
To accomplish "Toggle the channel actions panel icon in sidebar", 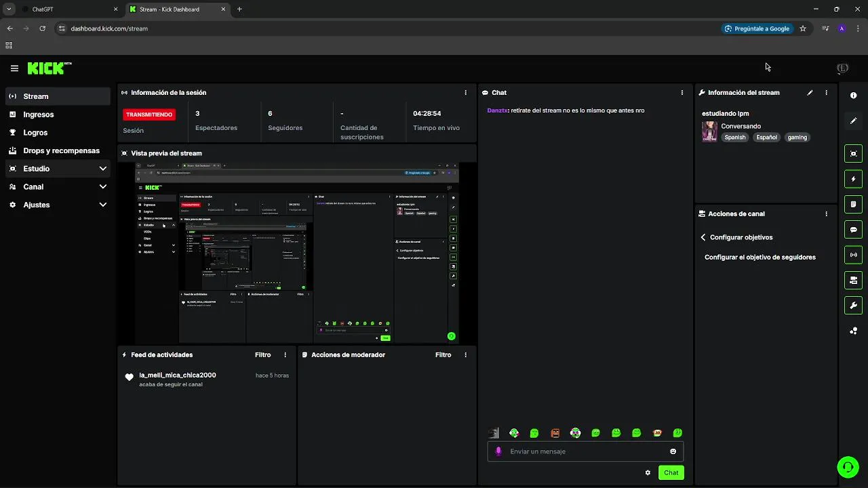I will 854,280.
